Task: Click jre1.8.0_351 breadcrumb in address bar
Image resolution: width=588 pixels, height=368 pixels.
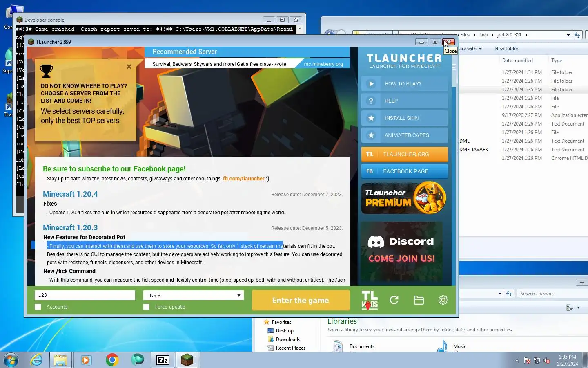Action: 509,35
